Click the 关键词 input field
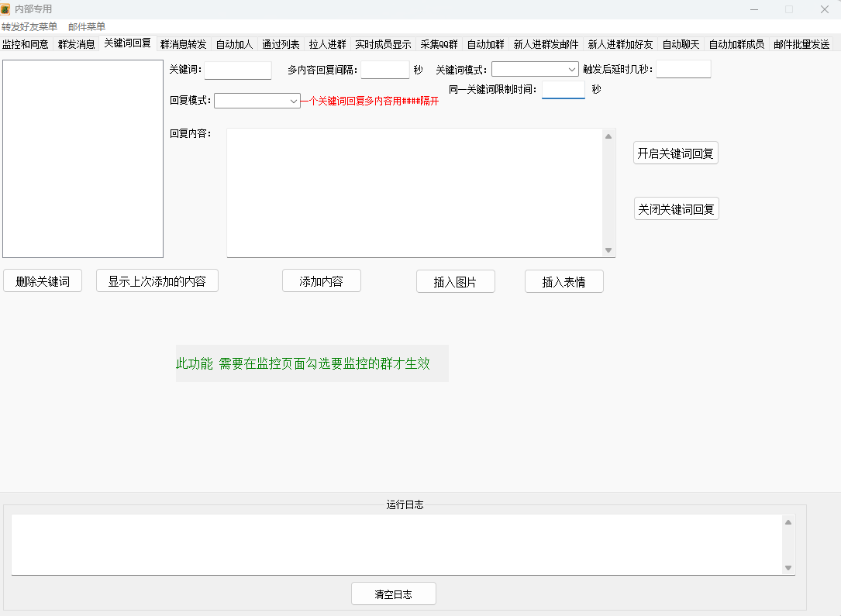This screenshot has width=841, height=616. pos(238,71)
